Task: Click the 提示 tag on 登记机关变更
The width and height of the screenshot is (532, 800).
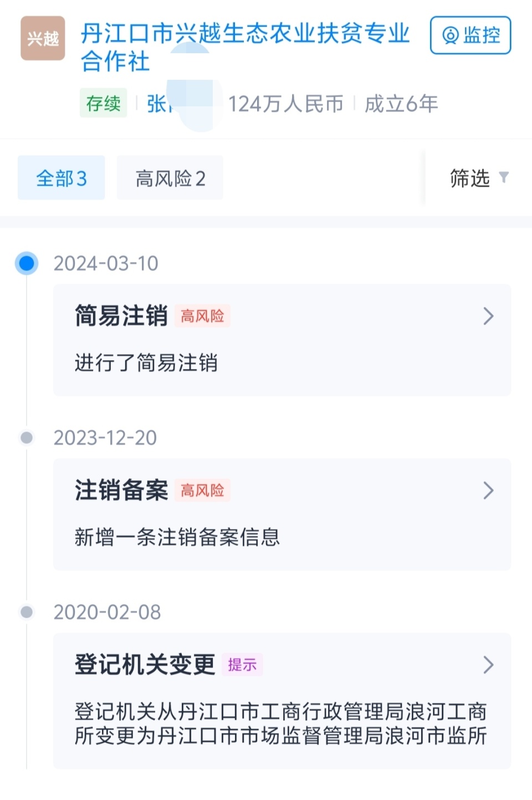Action: pos(242,664)
